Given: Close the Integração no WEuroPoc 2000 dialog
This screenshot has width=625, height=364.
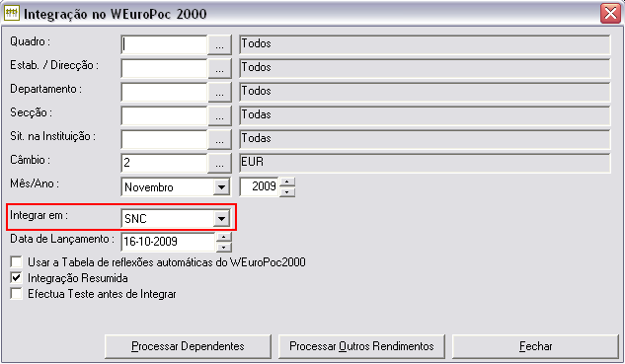Looking at the screenshot, I should click(610, 14).
